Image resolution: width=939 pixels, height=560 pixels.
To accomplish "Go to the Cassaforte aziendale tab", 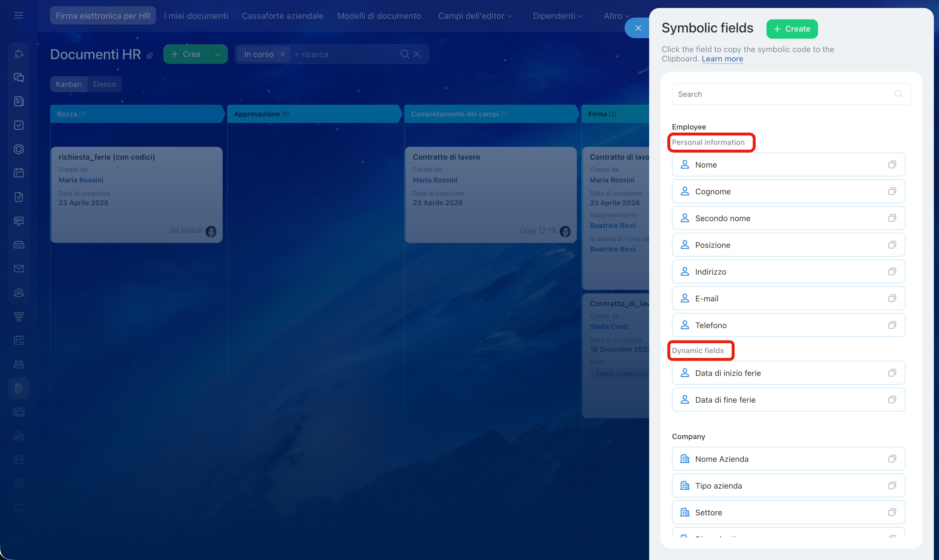I will click(x=282, y=16).
